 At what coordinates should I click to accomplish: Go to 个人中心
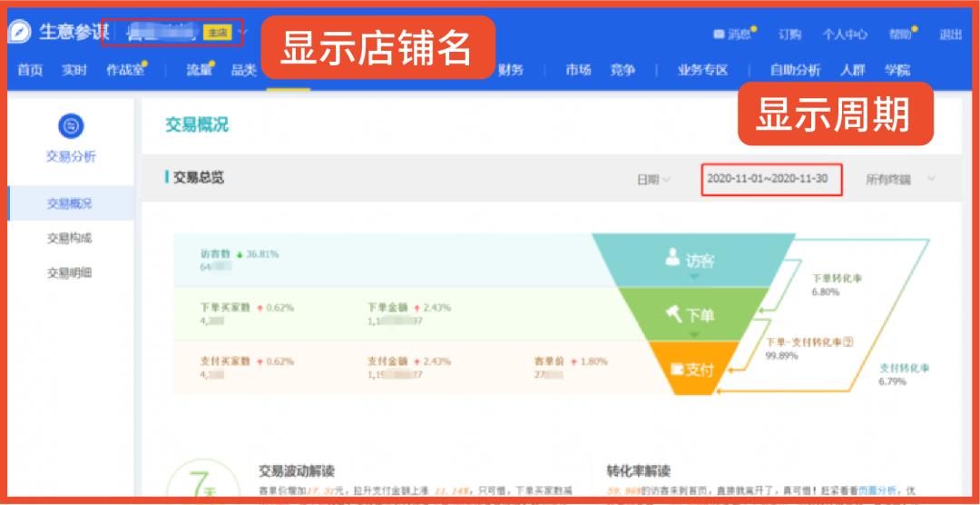tap(845, 35)
